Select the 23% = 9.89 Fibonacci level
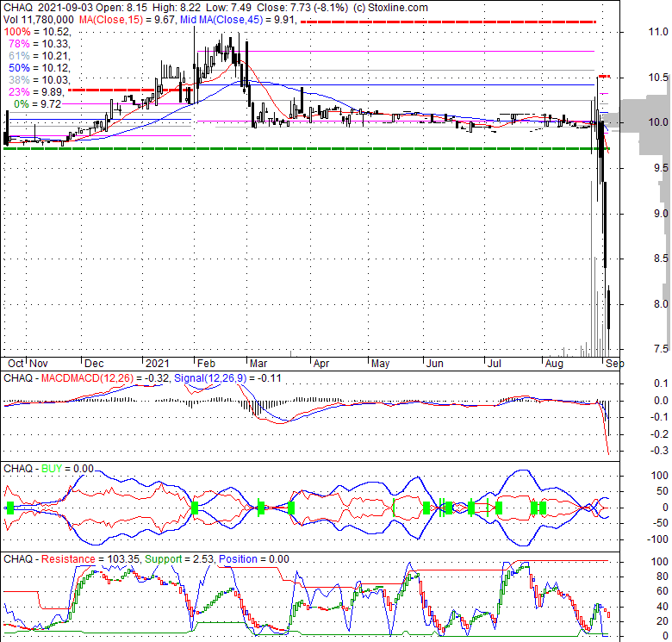672x642 pixels. coord(37,91)
